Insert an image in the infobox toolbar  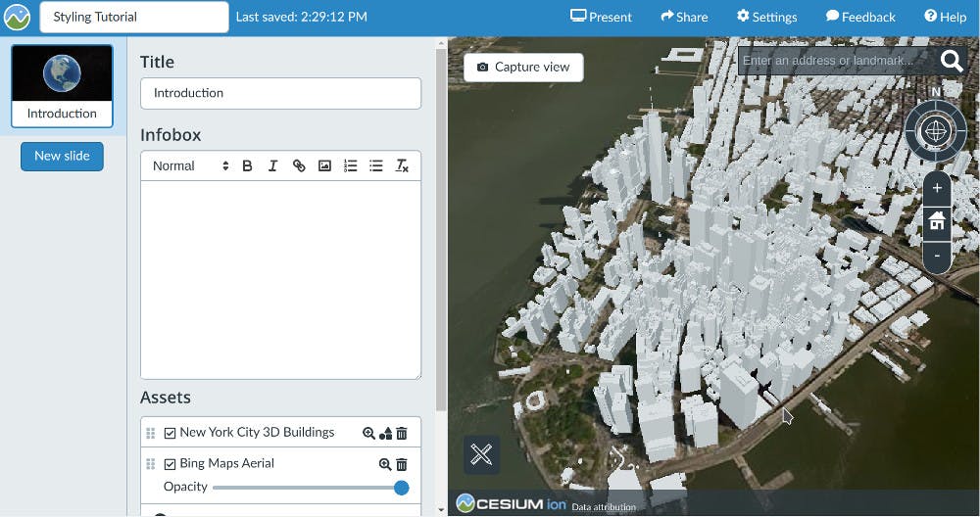[324, 166]
